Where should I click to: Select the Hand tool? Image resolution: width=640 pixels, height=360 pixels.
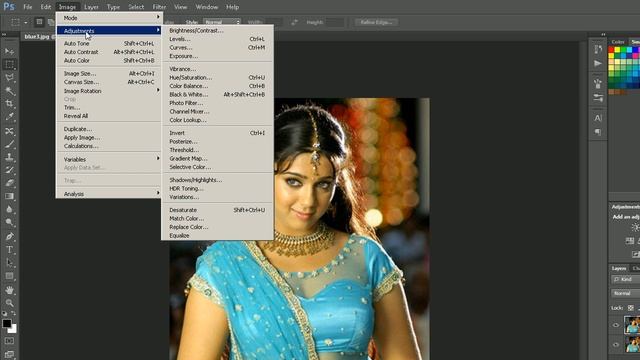(9, 290)
